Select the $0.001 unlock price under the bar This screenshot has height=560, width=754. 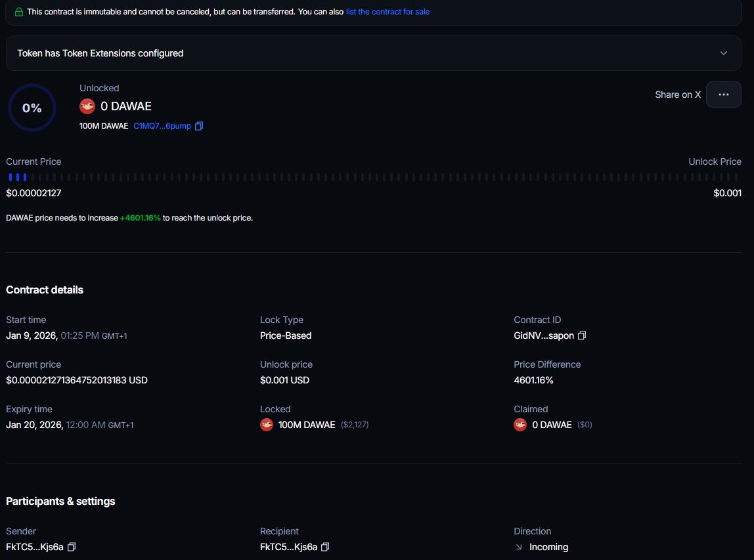[x=727, y=193]
